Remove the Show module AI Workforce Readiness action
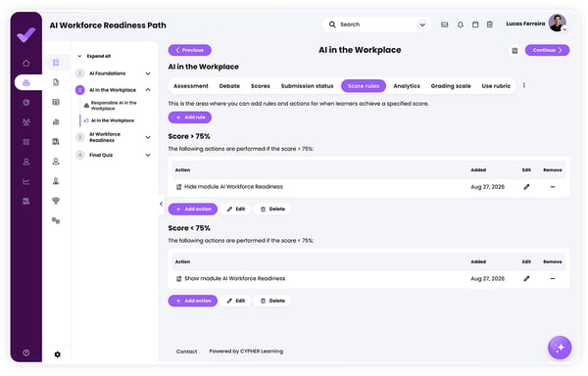Screen dimensions: 588x376 point(553,279)
